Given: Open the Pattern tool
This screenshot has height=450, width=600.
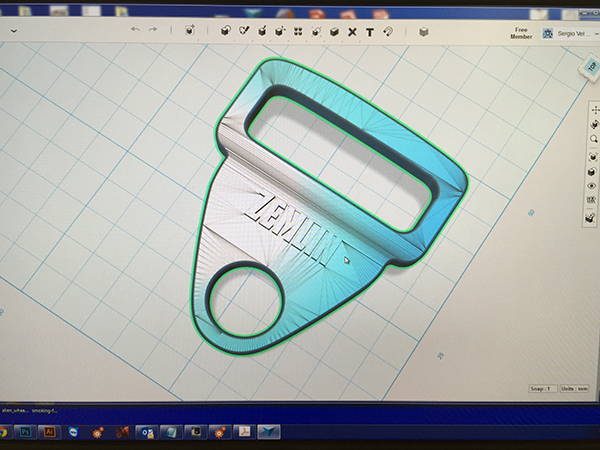Looking at the screenshot, I should (x=298, y=31).
